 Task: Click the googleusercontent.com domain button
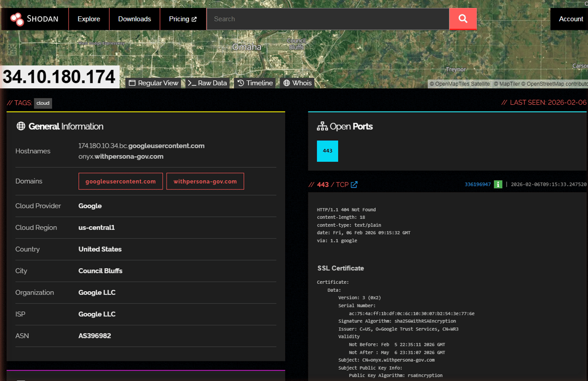pos(120,182)
